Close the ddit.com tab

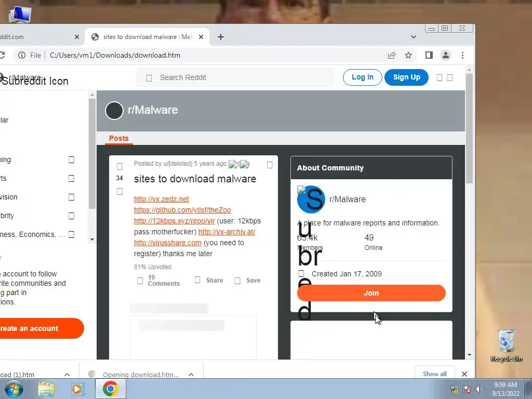(x=77, y=37)
